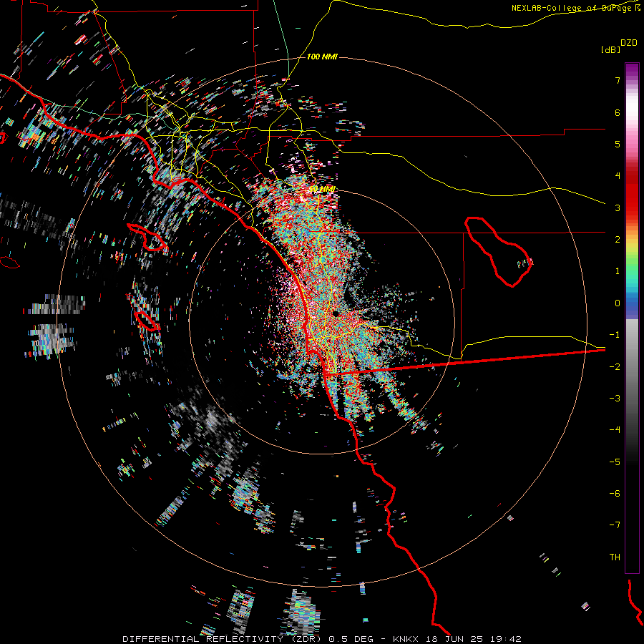Click the 100 NMI range ring label
Viewport: 644px width, 644px height.
click(x=322, y=57)
